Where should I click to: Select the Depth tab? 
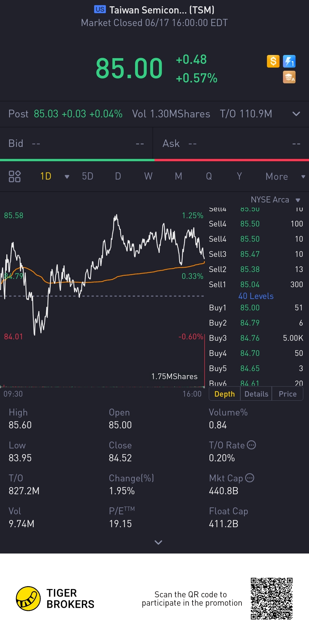[x=225, y=394]
